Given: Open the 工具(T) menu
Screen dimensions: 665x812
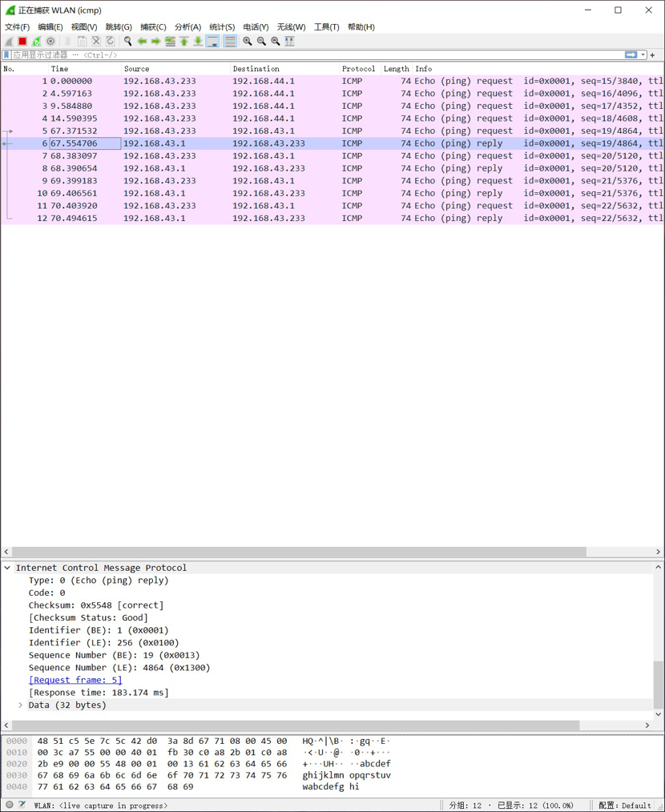Looking at the screenshot, I should pyautogui.click(x=327, y=27).
